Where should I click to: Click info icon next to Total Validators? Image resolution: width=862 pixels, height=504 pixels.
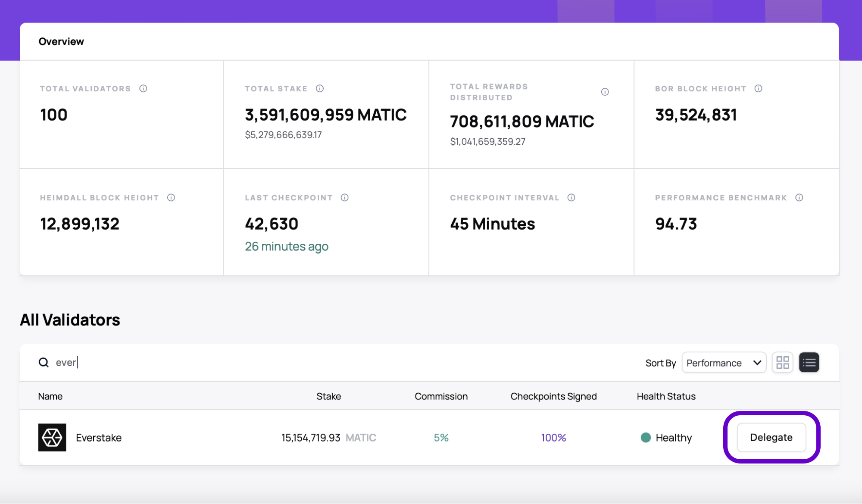(143, 88)
